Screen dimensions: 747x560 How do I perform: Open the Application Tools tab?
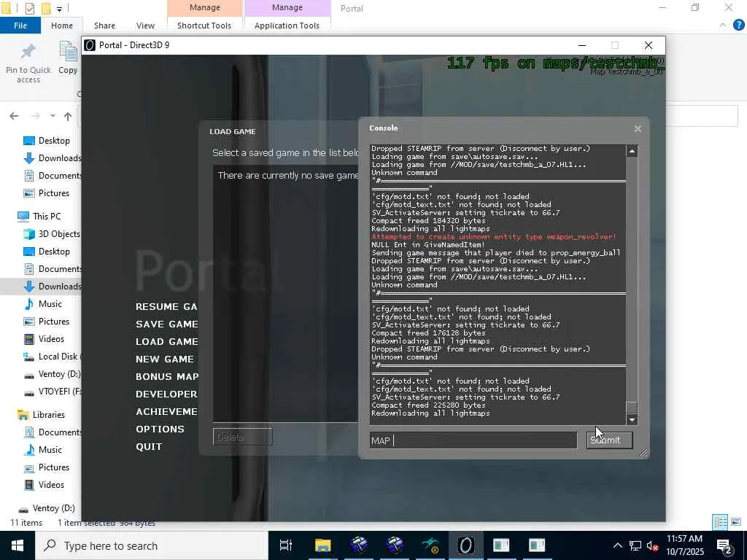click(x=287, y=26)
